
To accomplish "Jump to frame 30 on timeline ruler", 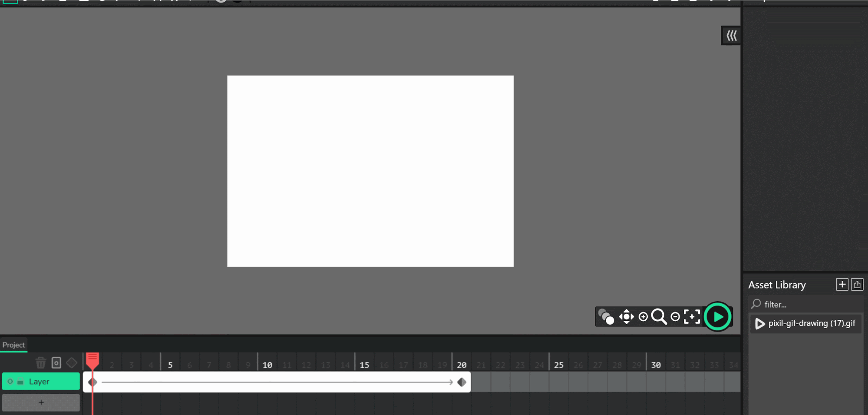I will [656, 365].
